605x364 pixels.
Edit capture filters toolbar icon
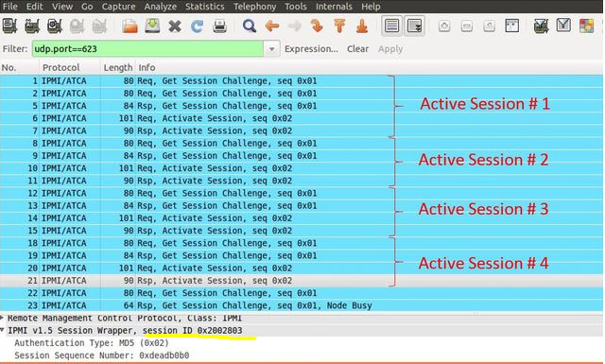tap(542, 26)
